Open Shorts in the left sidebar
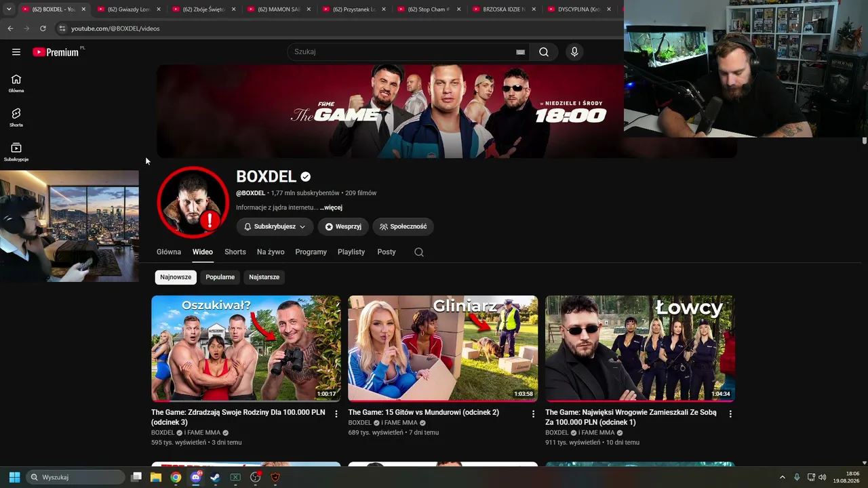Image resolution: width=868 pixels, height=488 pixels. click(x=16, y=118)
